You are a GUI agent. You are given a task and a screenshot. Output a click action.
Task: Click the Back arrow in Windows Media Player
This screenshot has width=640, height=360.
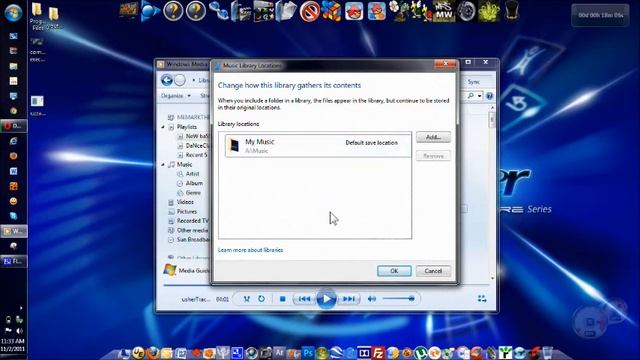pos(167,80)
